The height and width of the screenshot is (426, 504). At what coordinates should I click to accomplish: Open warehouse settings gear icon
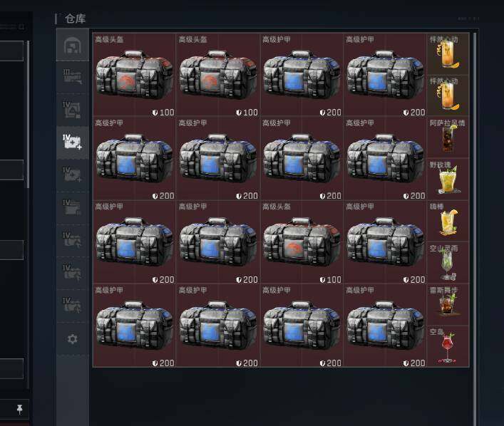[x=72, y=339]
